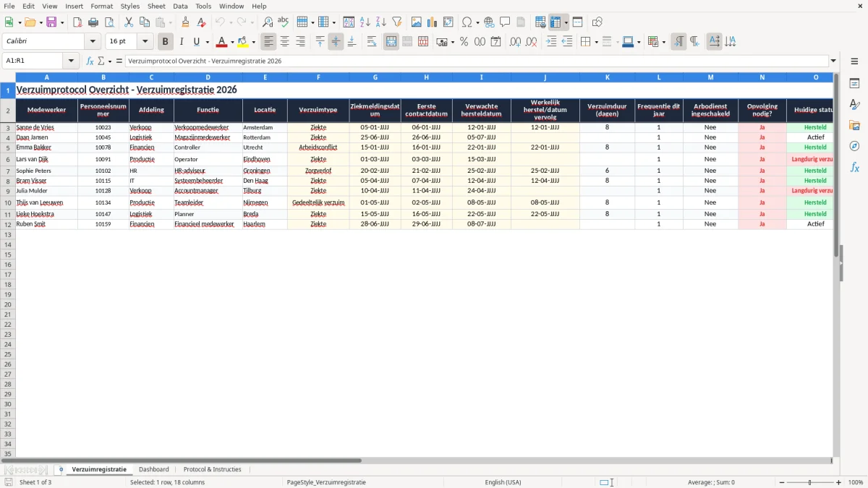Open the font size dropdown
The width and height of the screenshot is (868, 488).
tap(145, 42)
